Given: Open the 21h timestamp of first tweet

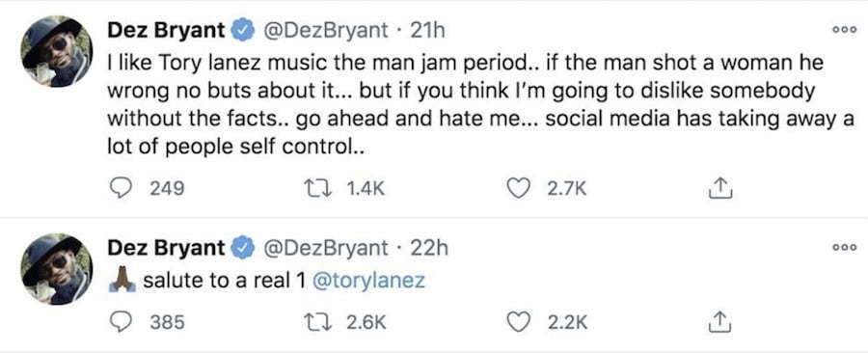Looking at the screenshot, I should tap(427, 31).
